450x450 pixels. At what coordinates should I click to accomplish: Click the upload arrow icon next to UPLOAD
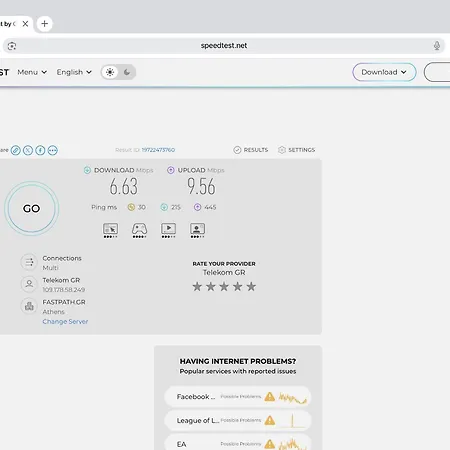point(171,170)
